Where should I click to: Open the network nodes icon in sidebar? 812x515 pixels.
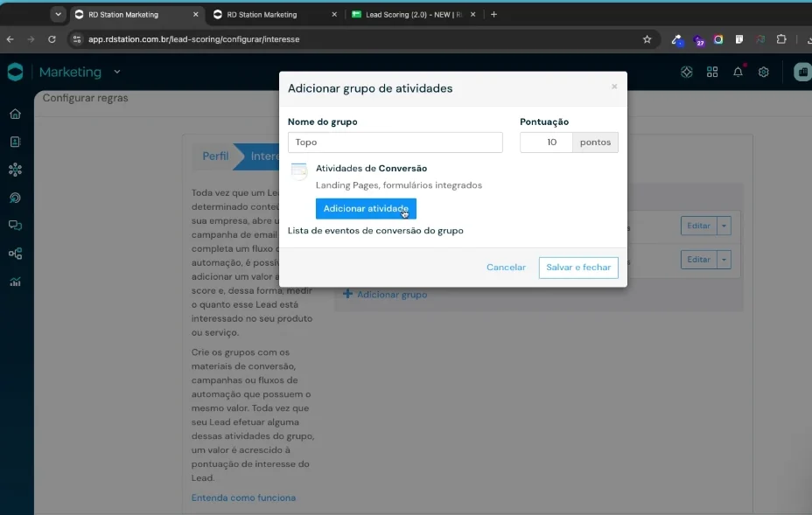point(15,170)
